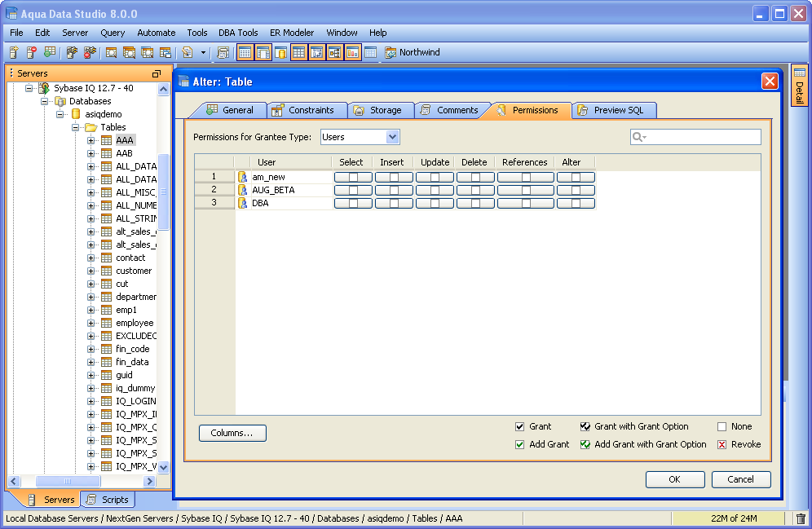Click the search magnifier icon in filter box

click(x=639, y=137)
